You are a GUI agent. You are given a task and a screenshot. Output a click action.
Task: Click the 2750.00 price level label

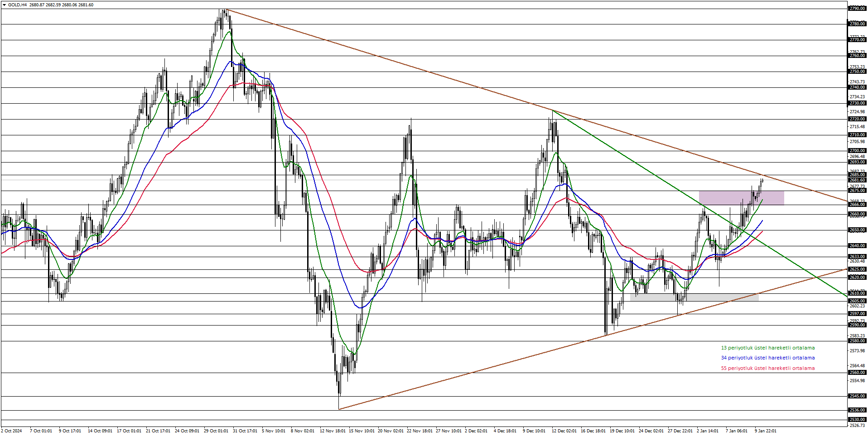click(857, 72)
